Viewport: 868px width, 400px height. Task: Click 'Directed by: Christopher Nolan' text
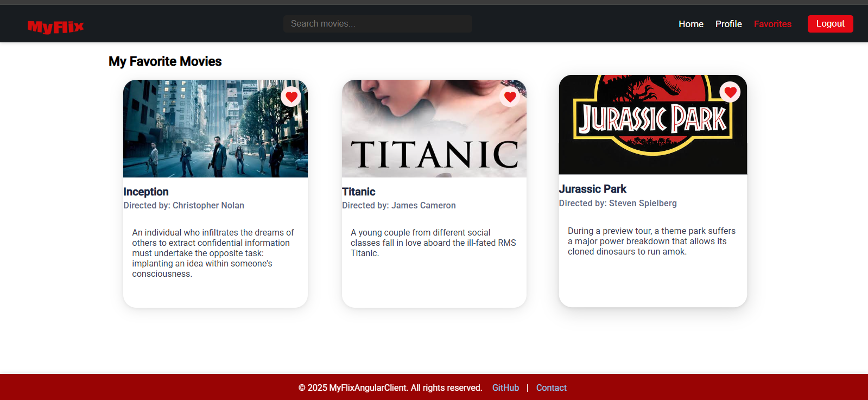[184, 205]
